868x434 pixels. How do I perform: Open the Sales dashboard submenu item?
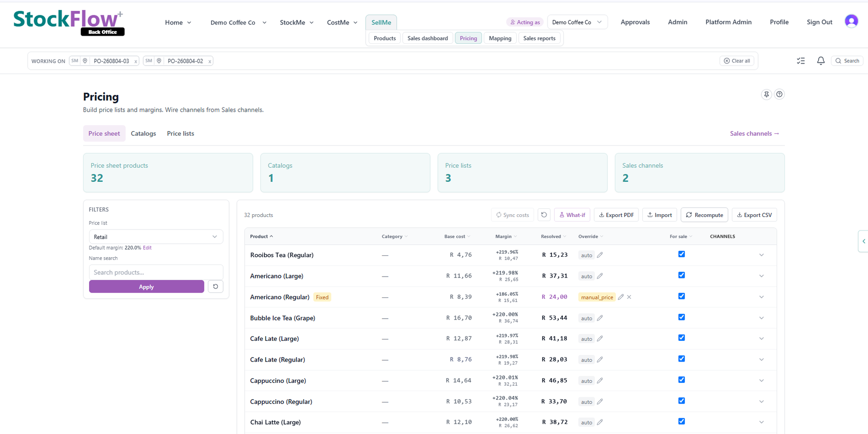428,38
